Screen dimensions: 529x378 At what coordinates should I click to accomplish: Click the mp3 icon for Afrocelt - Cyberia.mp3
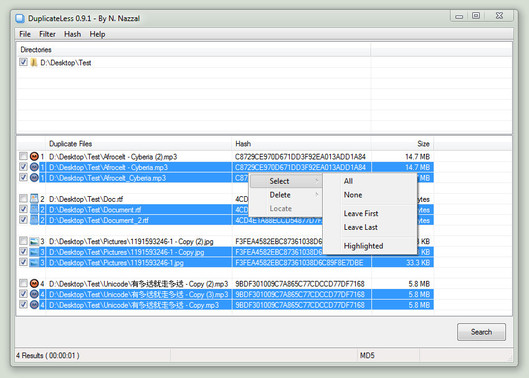click(x=34, y=167)
